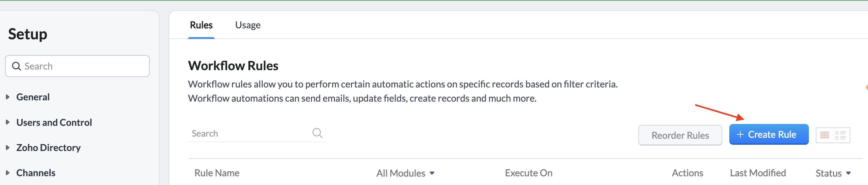
Task: Switch to detailed card view icon
Action: 841,135
